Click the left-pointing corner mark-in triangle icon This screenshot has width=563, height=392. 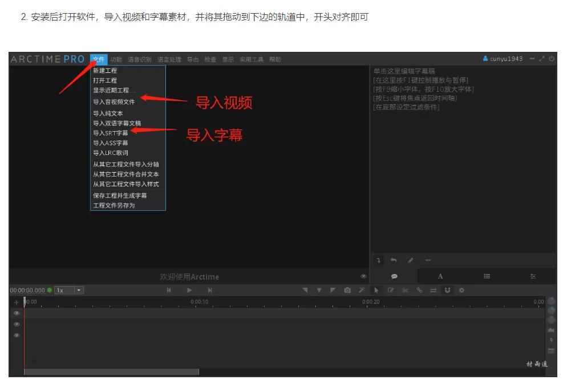tap(305, 290)
